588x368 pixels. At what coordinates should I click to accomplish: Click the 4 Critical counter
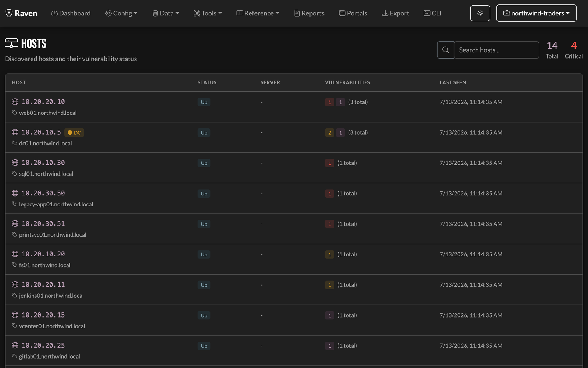pos(574,50)
